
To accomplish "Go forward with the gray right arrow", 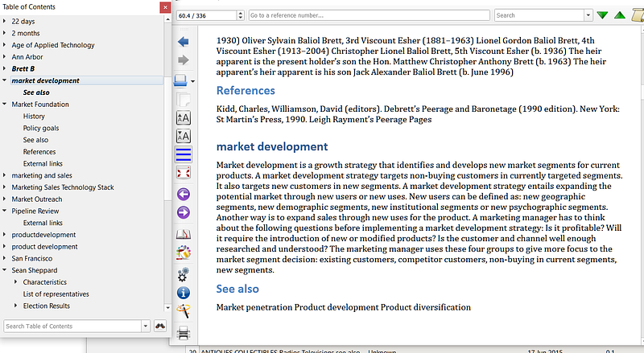I will (184, 60).
